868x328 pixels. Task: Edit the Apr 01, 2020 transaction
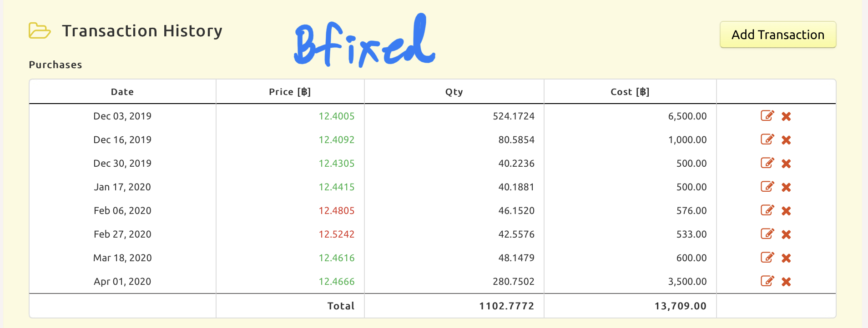point(767,281)
